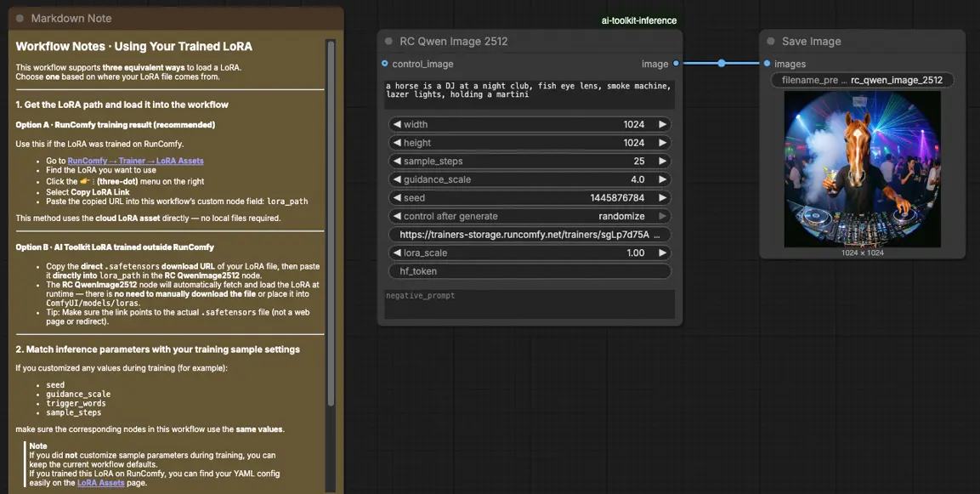
Task: Decrease lora_scale with the left arrow
Action: click(x=397, y=253)
